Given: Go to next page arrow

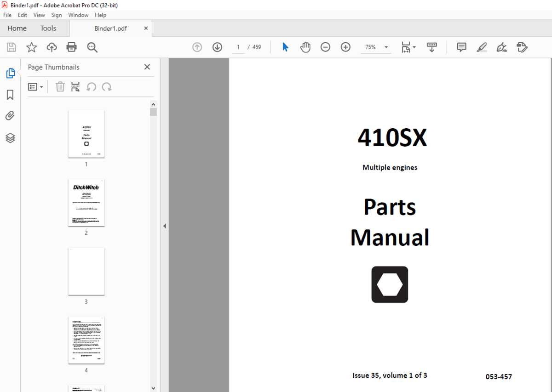Looking at the screenshot, I should point(217,47).
